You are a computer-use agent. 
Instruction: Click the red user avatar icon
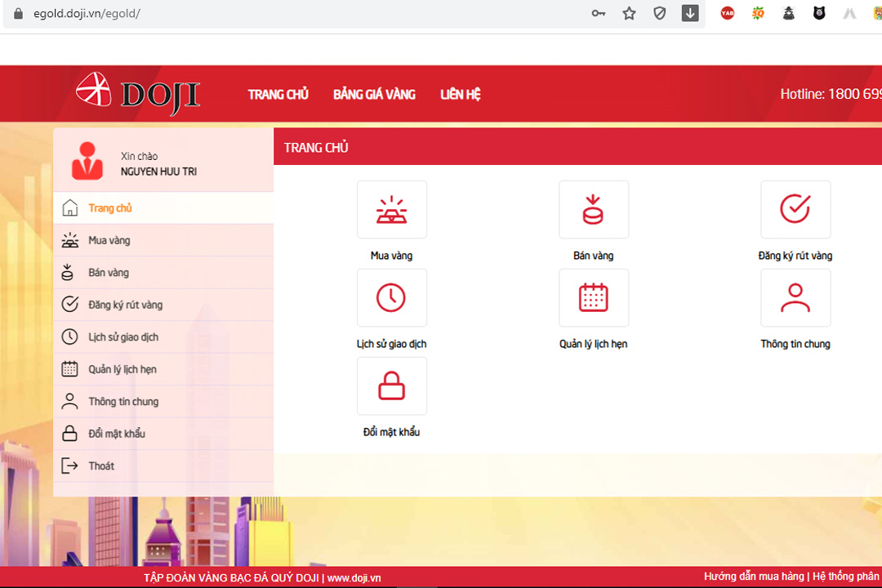(87, 161)
